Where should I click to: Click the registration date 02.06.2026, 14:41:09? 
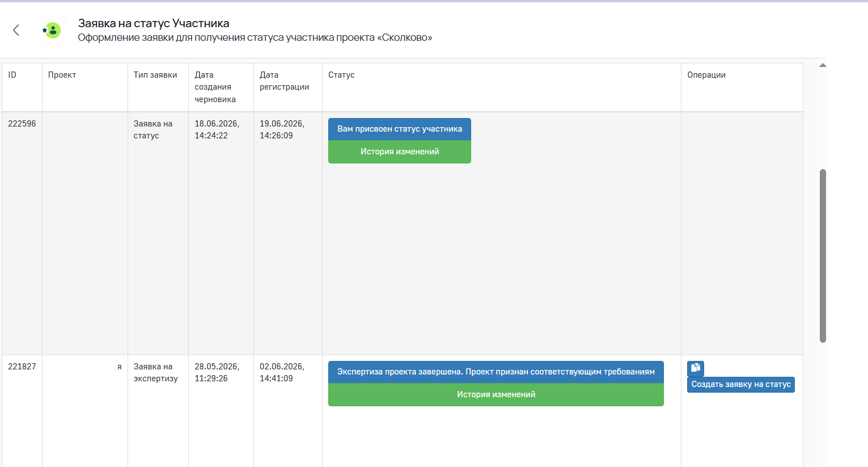coord(282,372)
